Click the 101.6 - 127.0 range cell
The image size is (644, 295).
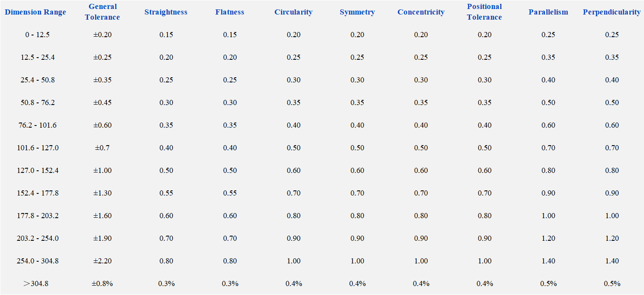[x=38, y=148]
